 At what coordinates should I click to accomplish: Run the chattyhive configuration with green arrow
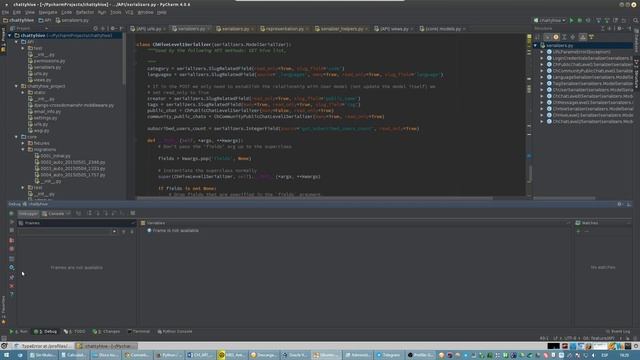pyautogui.click(x=571, y=20)
